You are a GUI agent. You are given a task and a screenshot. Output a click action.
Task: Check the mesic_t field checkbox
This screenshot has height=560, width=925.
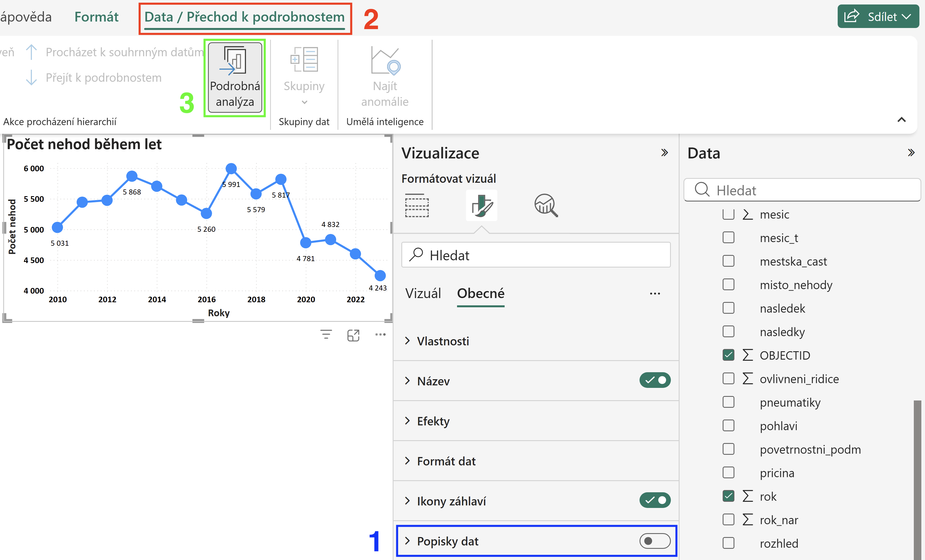click(728, 238)
